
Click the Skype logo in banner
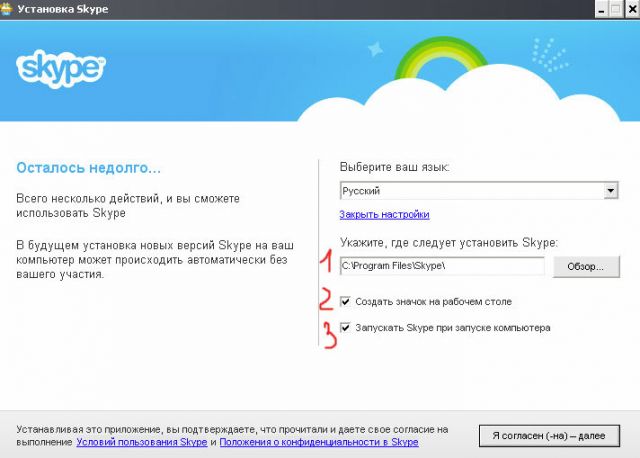(61, 69)
